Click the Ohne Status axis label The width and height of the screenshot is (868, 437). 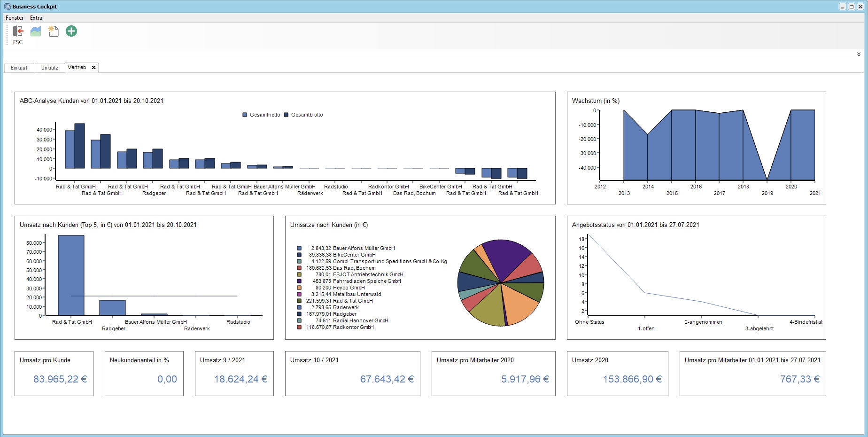pyautogui.click(x=589, y=322)
